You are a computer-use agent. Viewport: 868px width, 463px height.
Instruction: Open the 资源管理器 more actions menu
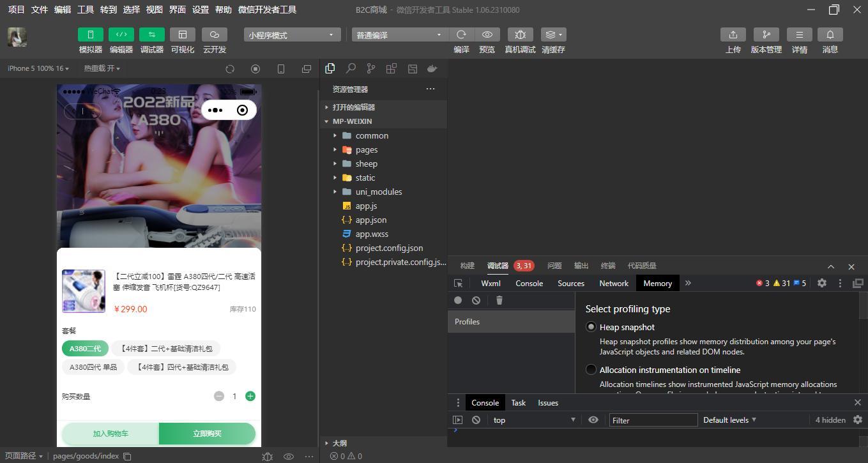pyautogui.click(x=430, y=89)
